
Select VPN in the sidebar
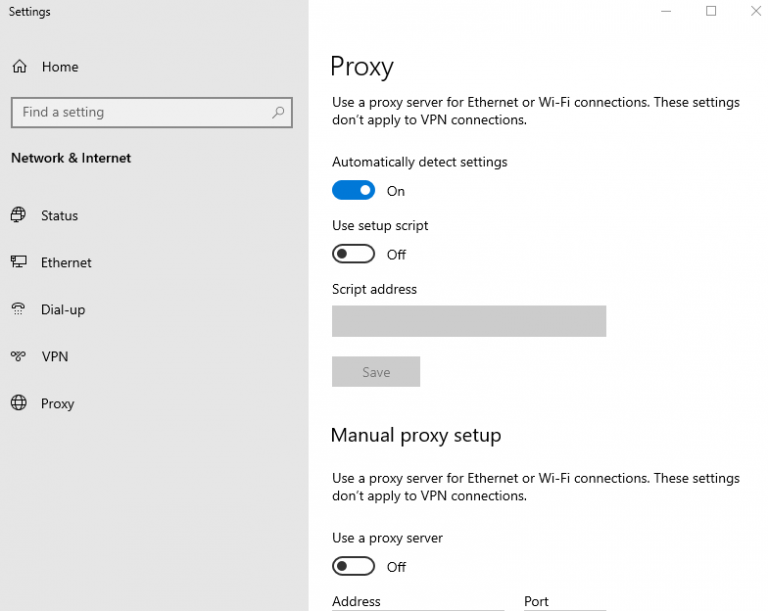click(x=55, y=357)
